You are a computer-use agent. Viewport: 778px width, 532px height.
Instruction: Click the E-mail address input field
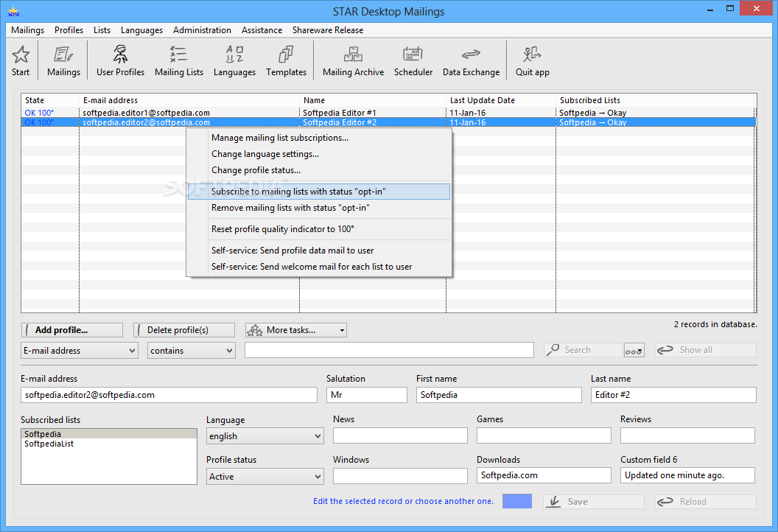tap(169, 395)
